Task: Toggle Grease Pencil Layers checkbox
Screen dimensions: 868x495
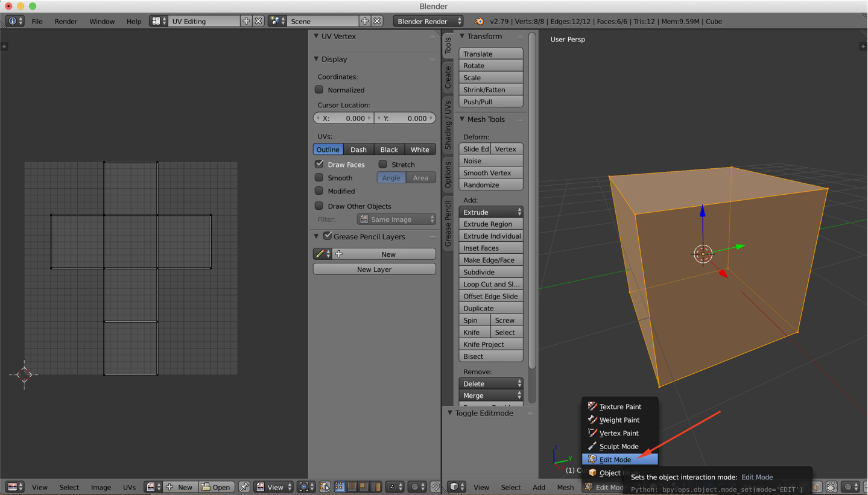Action: click(x=328, y=236)
